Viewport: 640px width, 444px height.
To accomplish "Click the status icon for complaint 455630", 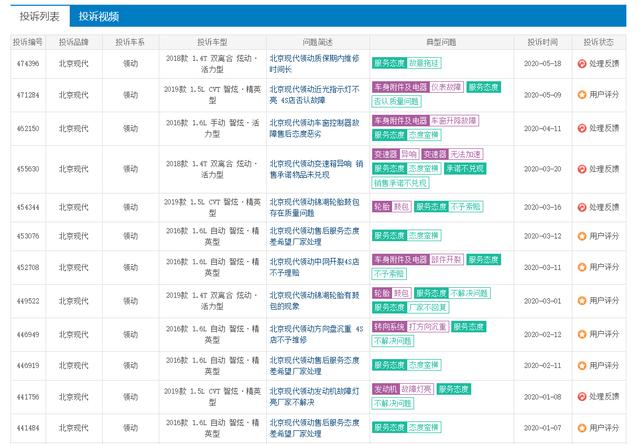I will (582, 169).
